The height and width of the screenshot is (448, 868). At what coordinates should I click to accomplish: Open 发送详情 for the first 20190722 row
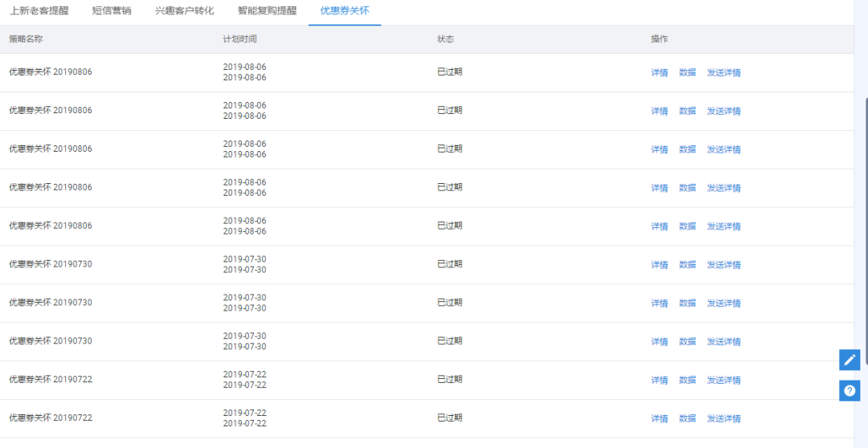tap(724, 380)
